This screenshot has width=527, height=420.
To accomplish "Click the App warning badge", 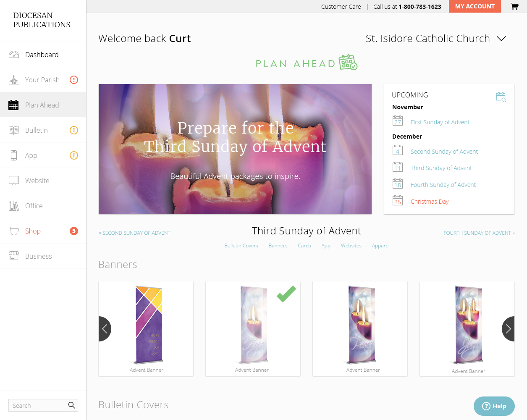I will pos(74,155).
